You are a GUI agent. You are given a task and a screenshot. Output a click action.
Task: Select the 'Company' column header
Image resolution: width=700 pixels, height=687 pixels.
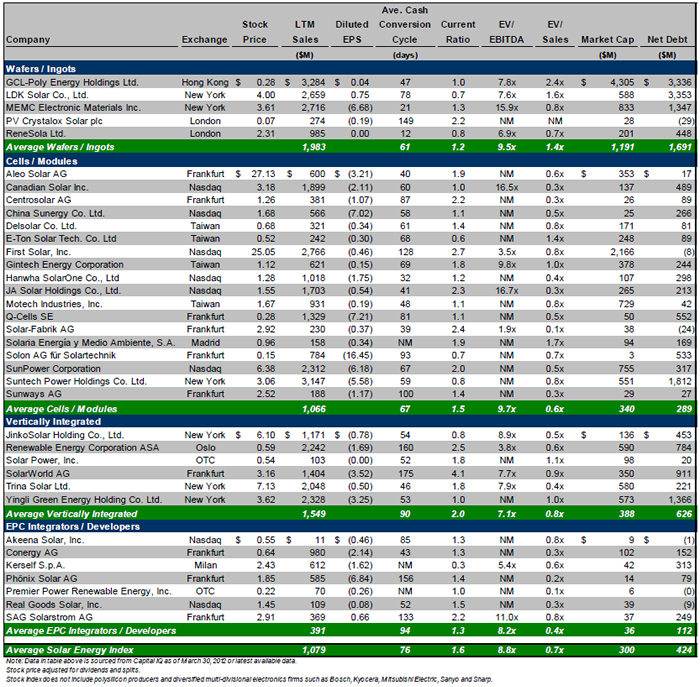click(x=28, y=40)
